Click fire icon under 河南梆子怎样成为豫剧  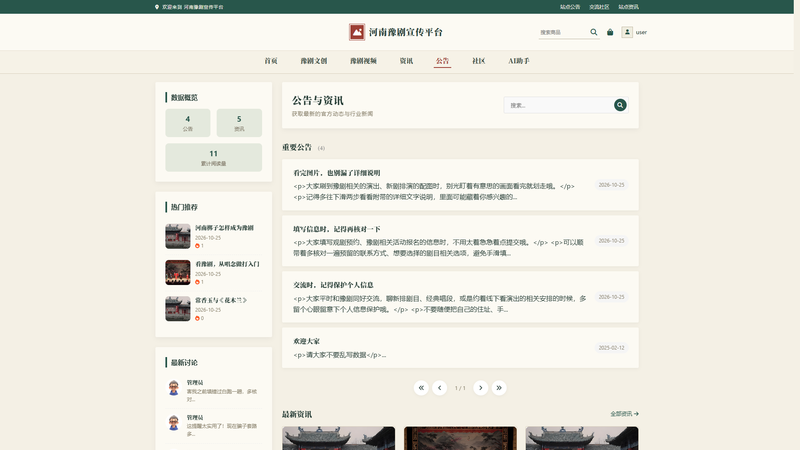[x=197, y=246]
